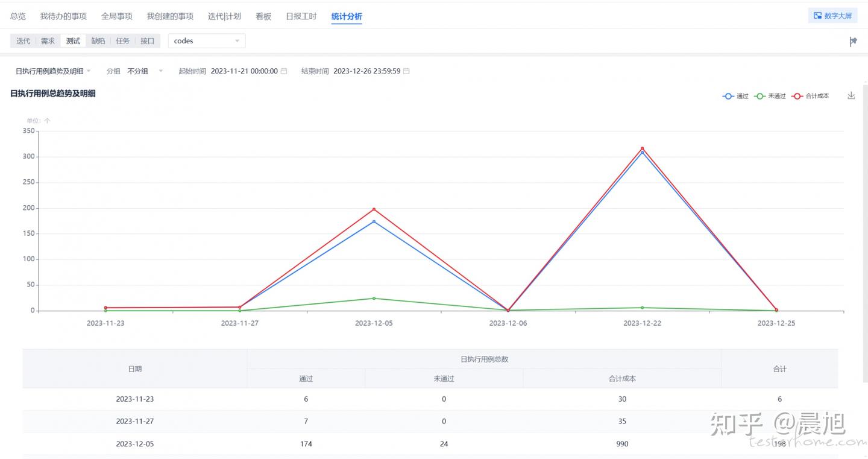
Task: Toggle the 合计成本 legend series
Action: point(811,96)
